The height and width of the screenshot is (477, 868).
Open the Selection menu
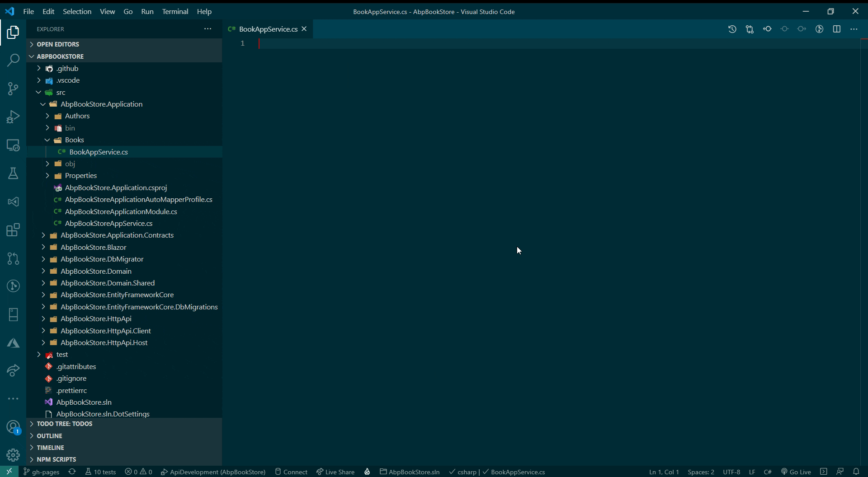pos(77,11)
